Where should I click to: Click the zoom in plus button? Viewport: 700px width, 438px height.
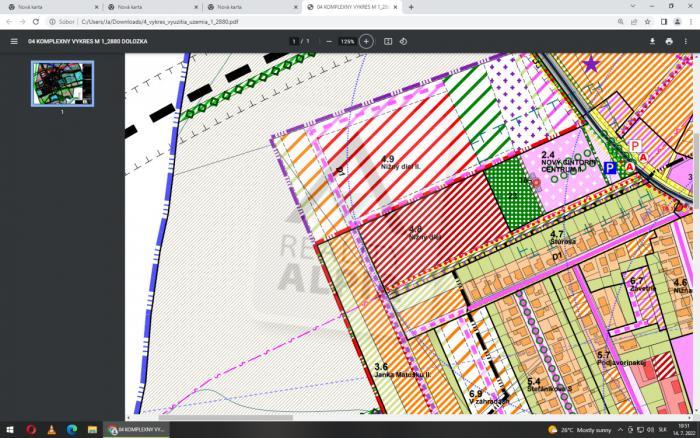pyautogui.click(x=366, y=41)
